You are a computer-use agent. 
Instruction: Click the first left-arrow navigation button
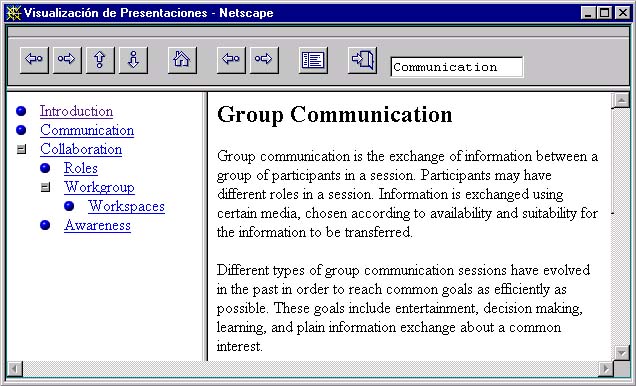34,60
